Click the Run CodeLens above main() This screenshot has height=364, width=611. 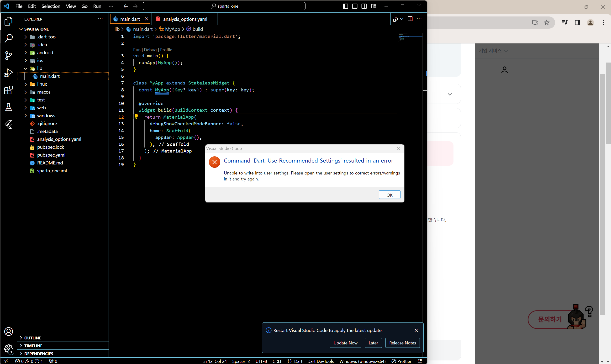137,50
